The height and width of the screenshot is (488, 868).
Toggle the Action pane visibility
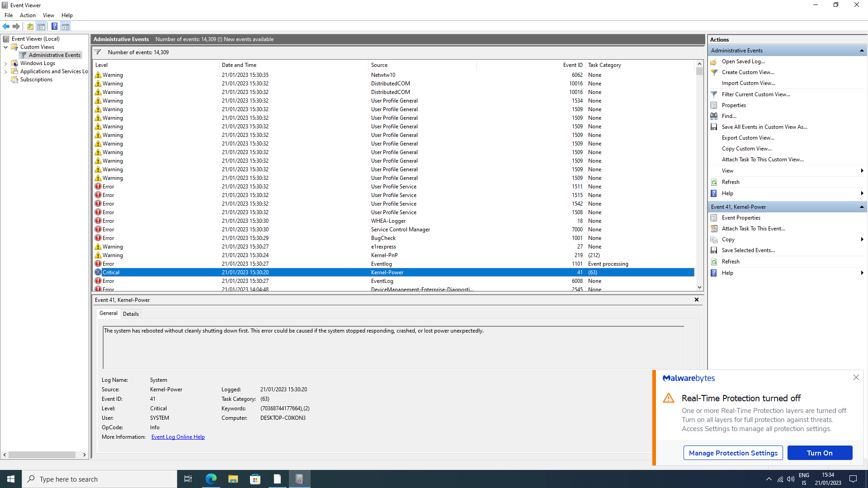66,26
